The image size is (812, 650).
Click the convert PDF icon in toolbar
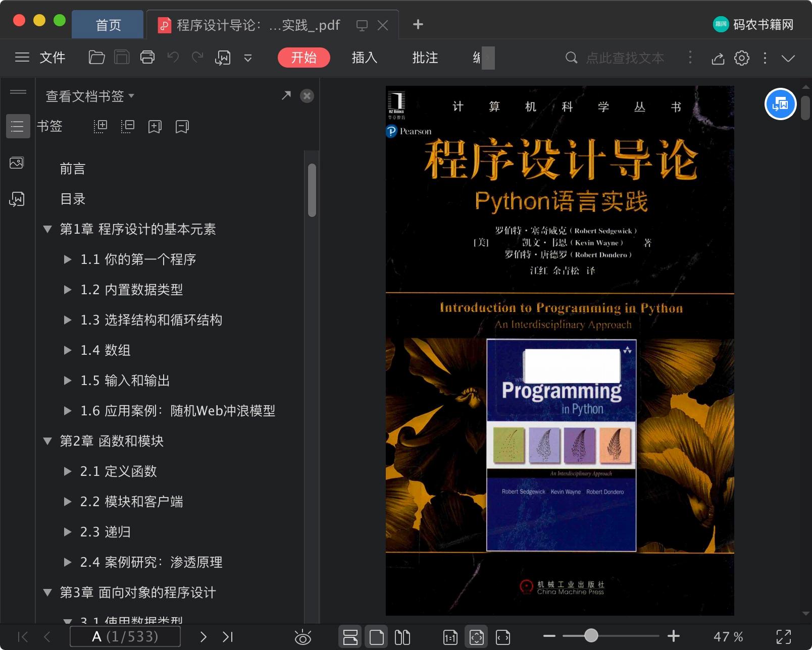click(x=223, y=58)
